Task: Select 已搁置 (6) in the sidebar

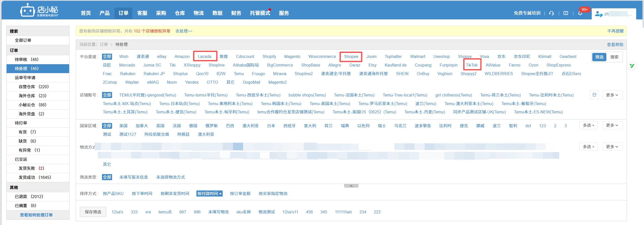Action: pos(38,206)
